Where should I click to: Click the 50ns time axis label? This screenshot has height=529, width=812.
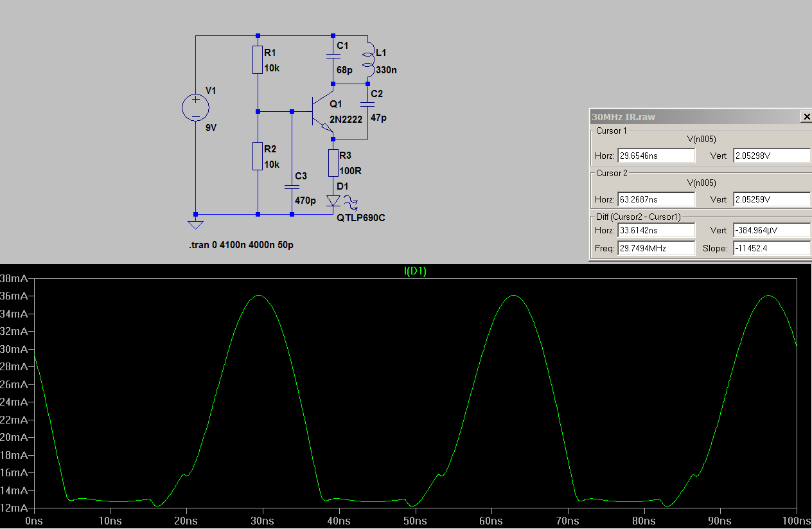(x=415, y=520)
